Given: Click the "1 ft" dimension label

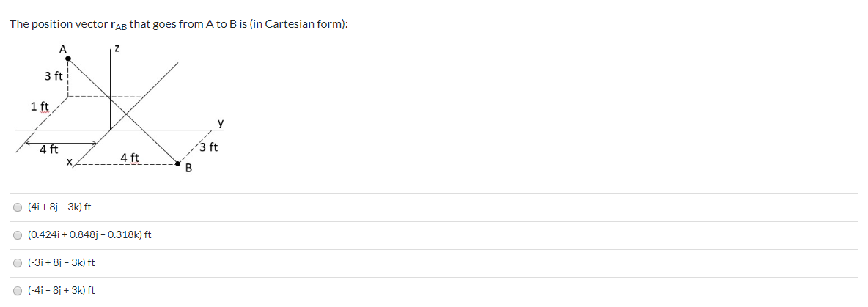Looking at the screenshot, I should (40, 106).
